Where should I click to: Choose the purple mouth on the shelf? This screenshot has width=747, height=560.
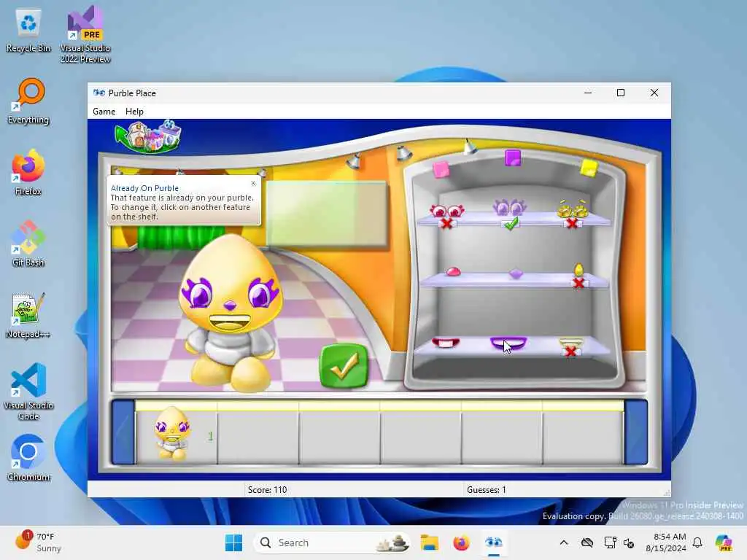tap(508, 343)
